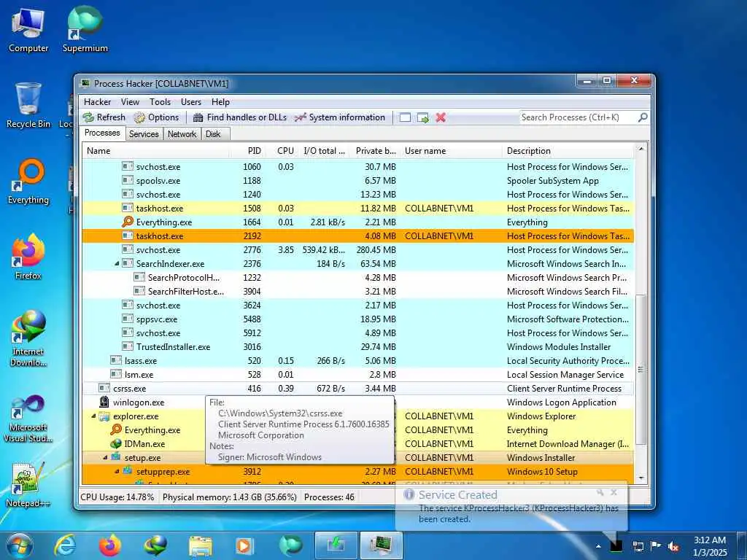Select the sppsvc.exe process

pos(358,319)
